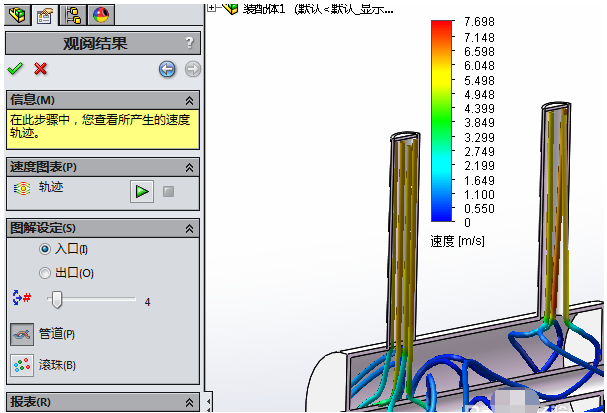The image size is (607, 413).
Task: Open the ConfigurationManager tab
Action: (x=73, y=15)
